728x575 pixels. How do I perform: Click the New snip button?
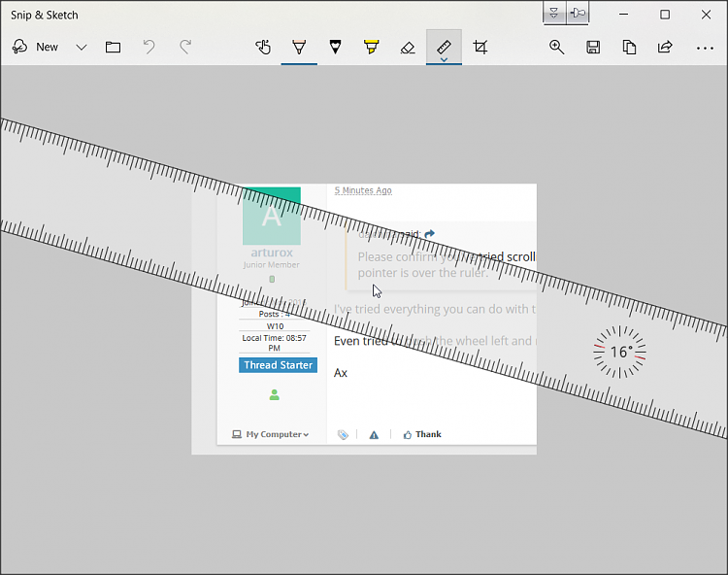(35, 47)
